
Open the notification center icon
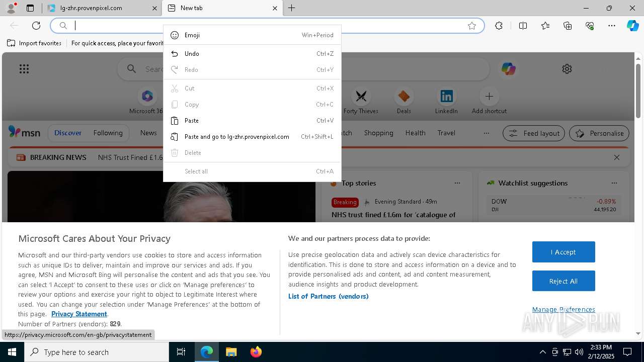tap(627, 352)
